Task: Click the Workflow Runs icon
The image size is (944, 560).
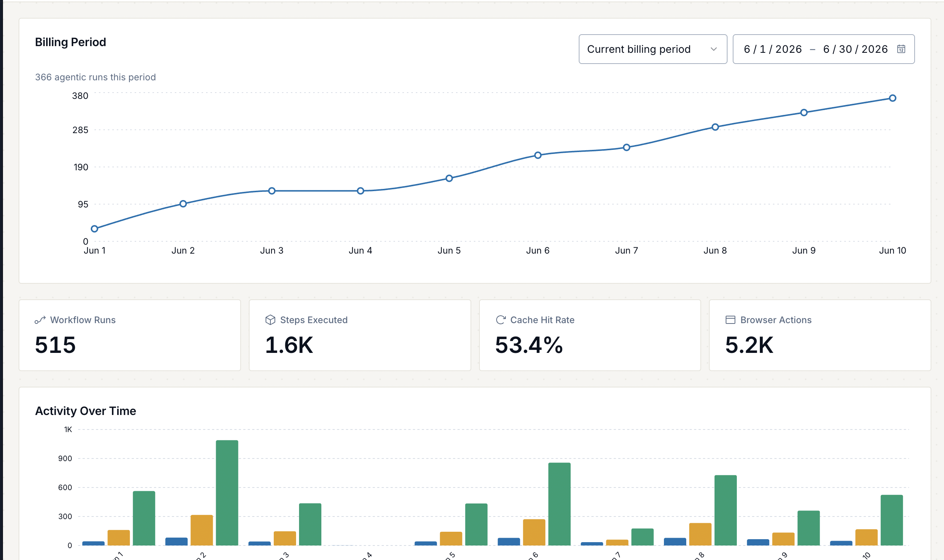Action: (40, 320)
